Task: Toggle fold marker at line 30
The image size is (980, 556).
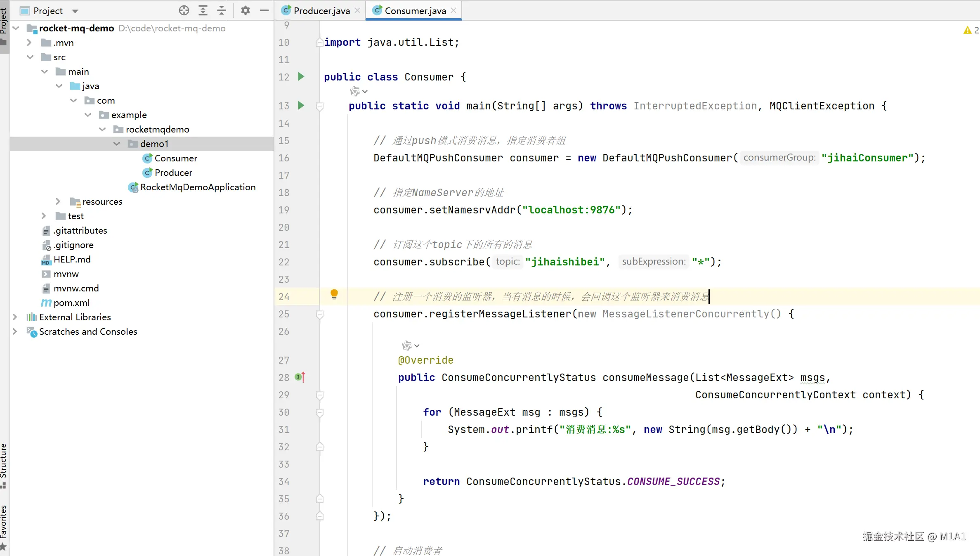Action: [x=320, y=412]
